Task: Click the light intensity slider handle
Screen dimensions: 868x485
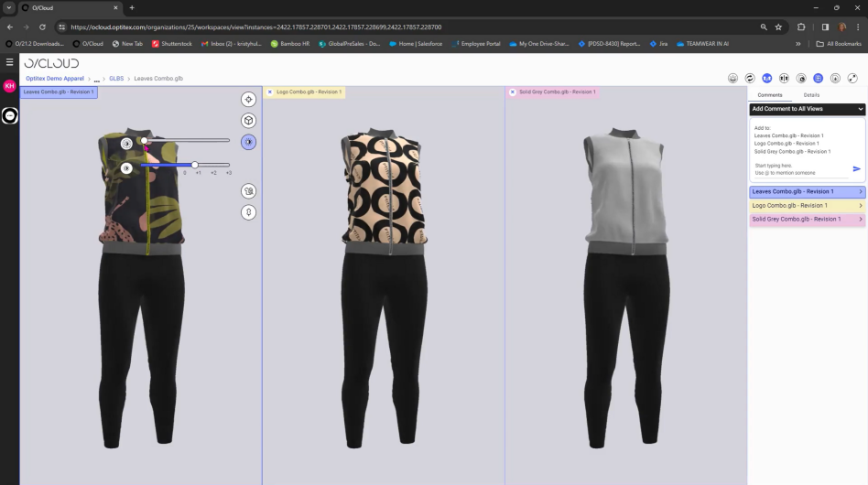Action: [195, 165]
